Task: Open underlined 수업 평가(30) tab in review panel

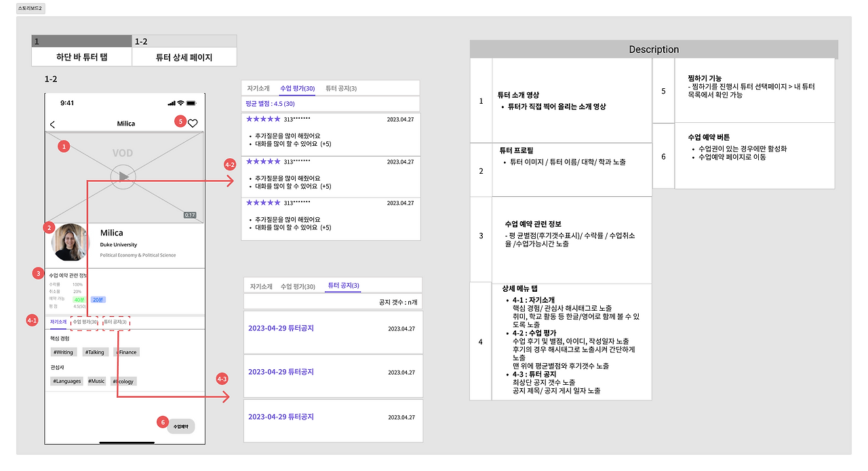Action: [x=298, y=88]
